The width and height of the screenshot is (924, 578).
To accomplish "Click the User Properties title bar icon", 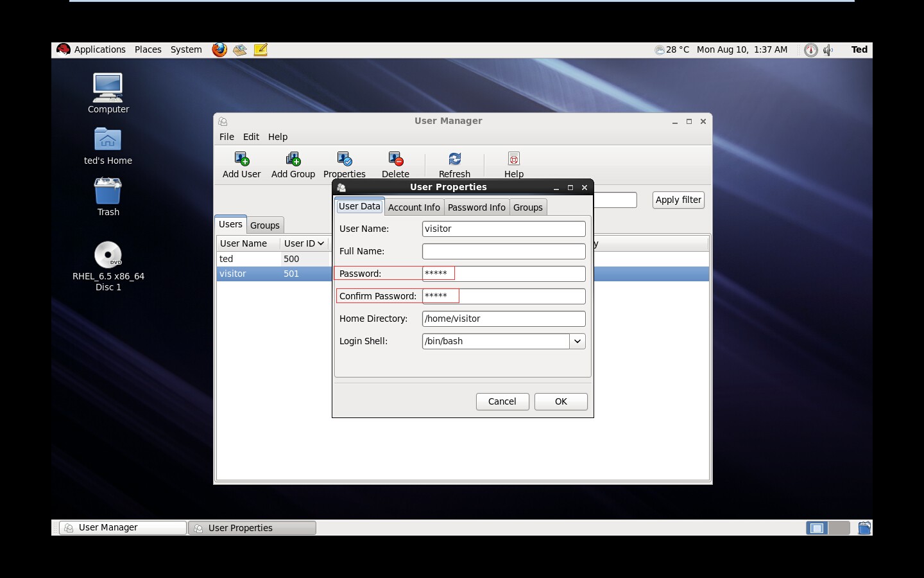I will coord(341,188).
